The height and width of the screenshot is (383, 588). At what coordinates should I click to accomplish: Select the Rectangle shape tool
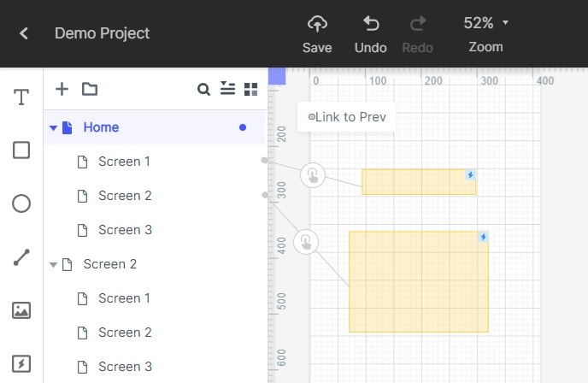21,150
